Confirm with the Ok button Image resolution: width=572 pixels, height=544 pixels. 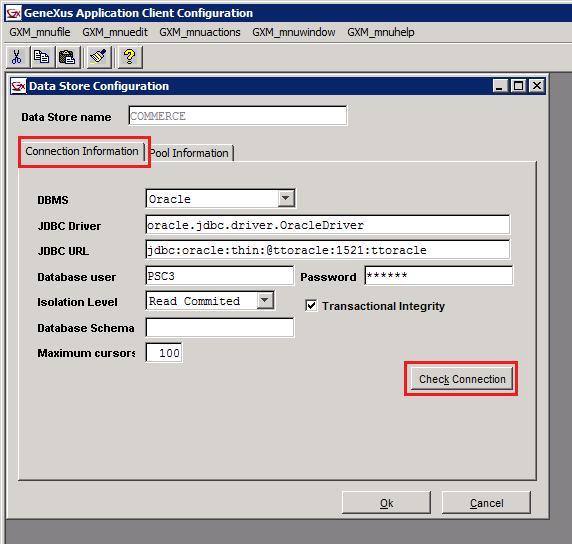tap(386, 503)
